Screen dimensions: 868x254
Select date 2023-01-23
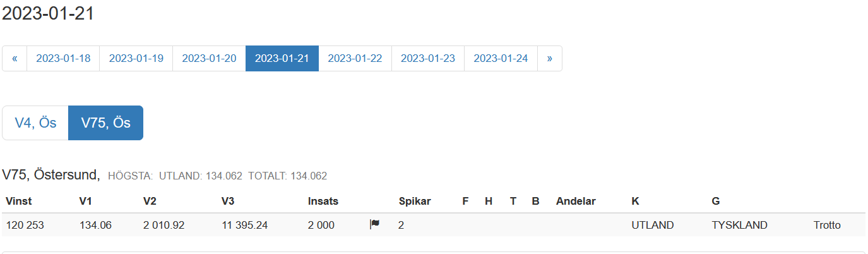click(428, 58)
